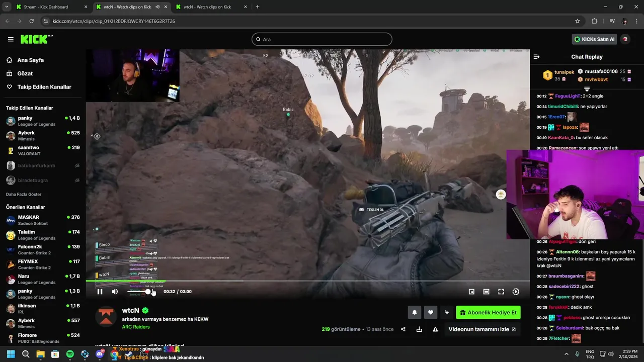Viewport: 644px width, 362px height.
Task: Open ARC Raiders category link
Action: pyautogui.click(x=136, y=327)
